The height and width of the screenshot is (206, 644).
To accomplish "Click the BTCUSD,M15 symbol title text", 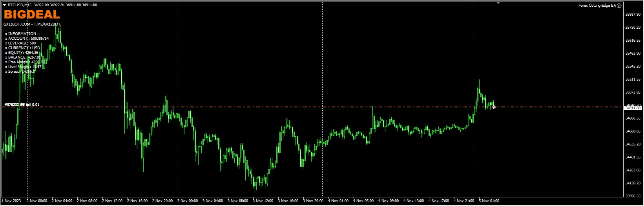I will (20, 5).
